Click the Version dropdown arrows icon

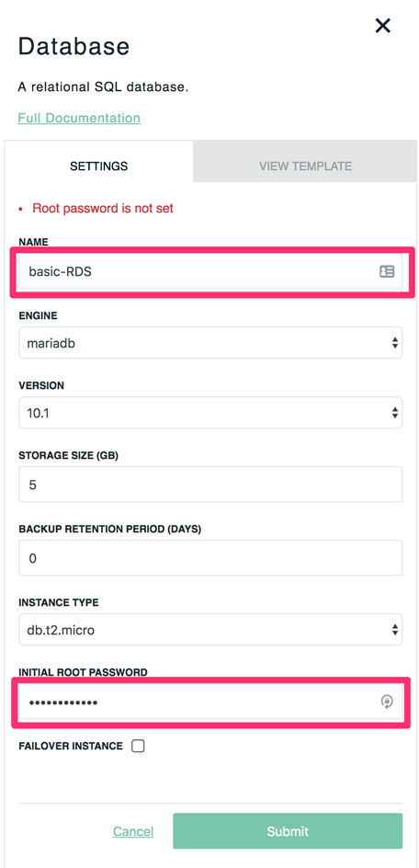point(394,413)
